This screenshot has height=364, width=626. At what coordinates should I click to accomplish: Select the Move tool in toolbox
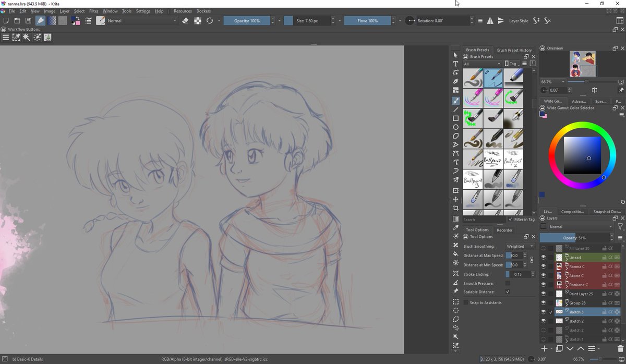[x=455, y=199]
